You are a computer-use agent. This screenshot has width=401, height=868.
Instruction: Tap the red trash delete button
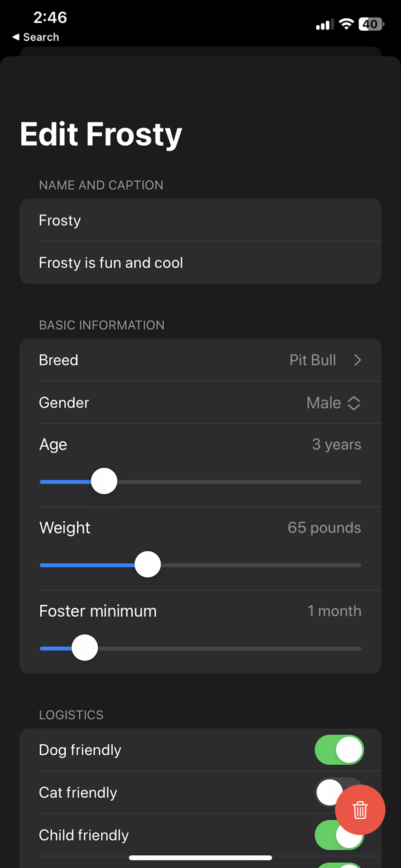tap(360, 810)
